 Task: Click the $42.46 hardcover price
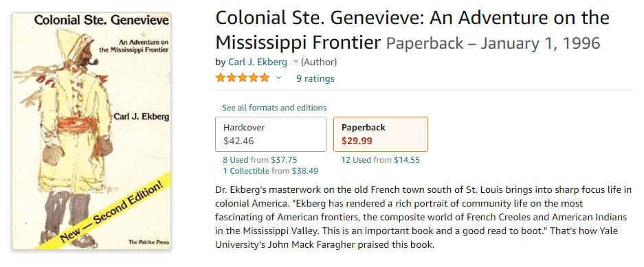(238, 141)
